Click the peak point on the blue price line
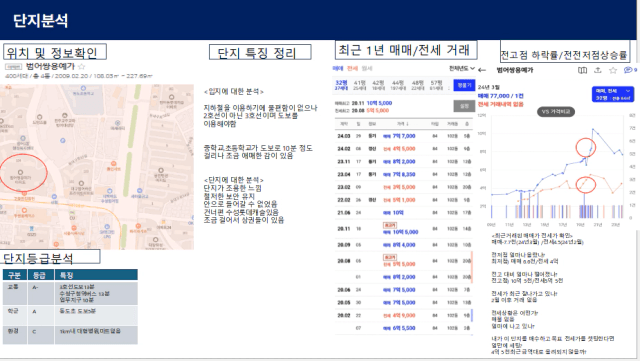This screenshot has height=361, width=640. (x=593, y=129)
